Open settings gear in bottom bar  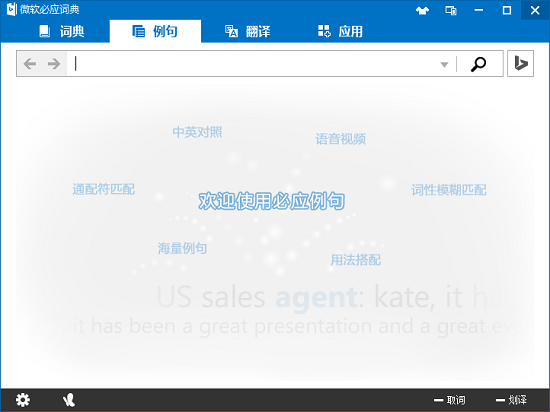(23, 400)
